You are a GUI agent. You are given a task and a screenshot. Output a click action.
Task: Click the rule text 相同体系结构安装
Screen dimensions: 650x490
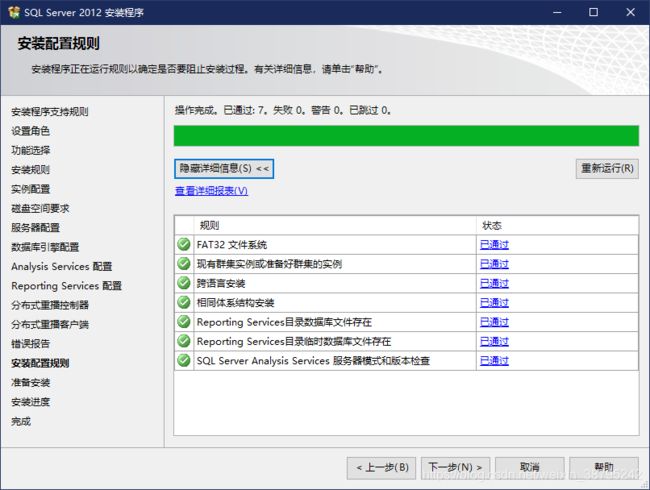[x=235, y=303]
